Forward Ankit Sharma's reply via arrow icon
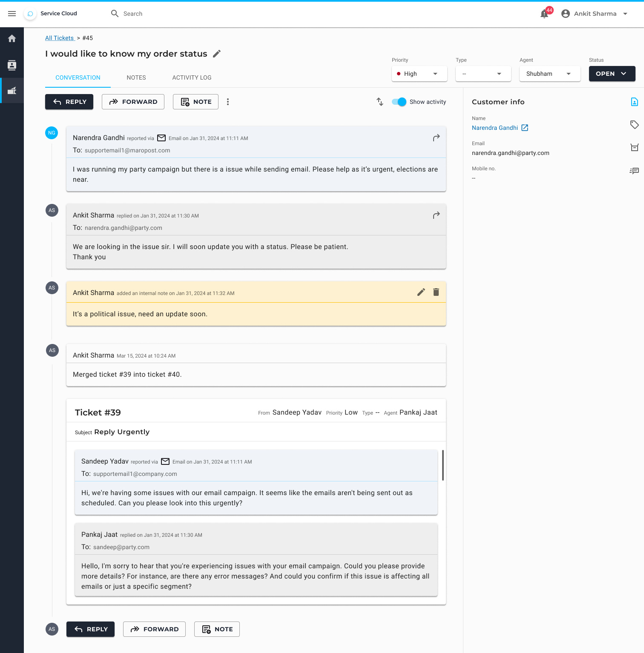The image size is (644, 653). (x=436, y=215)
